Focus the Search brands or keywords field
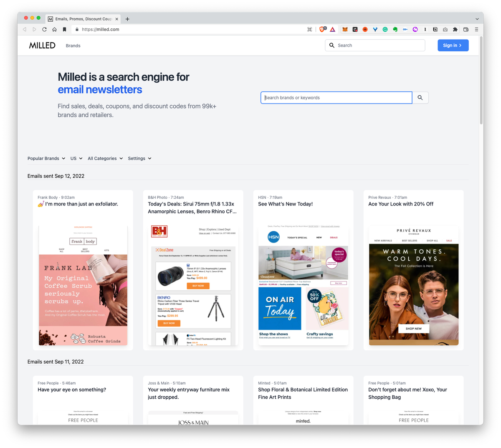Viewport: 501px width, 448px height. (336, 98)
